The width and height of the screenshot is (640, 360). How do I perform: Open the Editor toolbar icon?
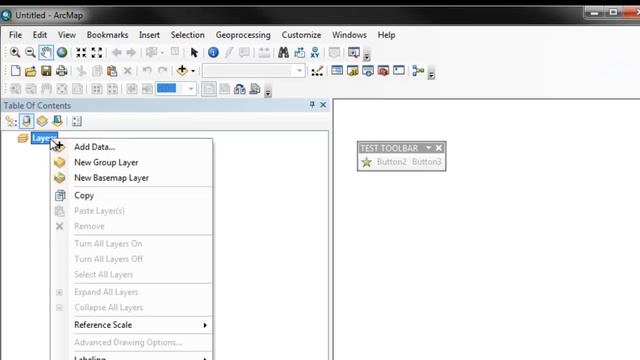point(317,71)
